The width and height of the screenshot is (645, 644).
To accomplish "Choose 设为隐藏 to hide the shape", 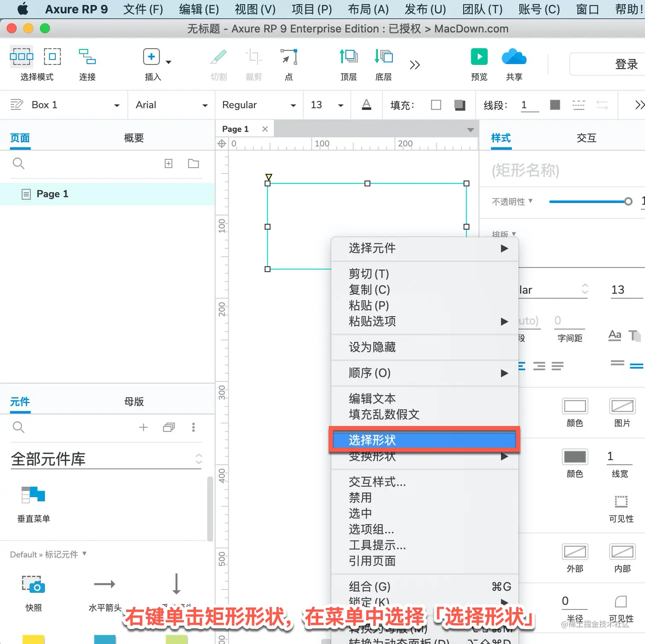I will [x=425, y=347].
